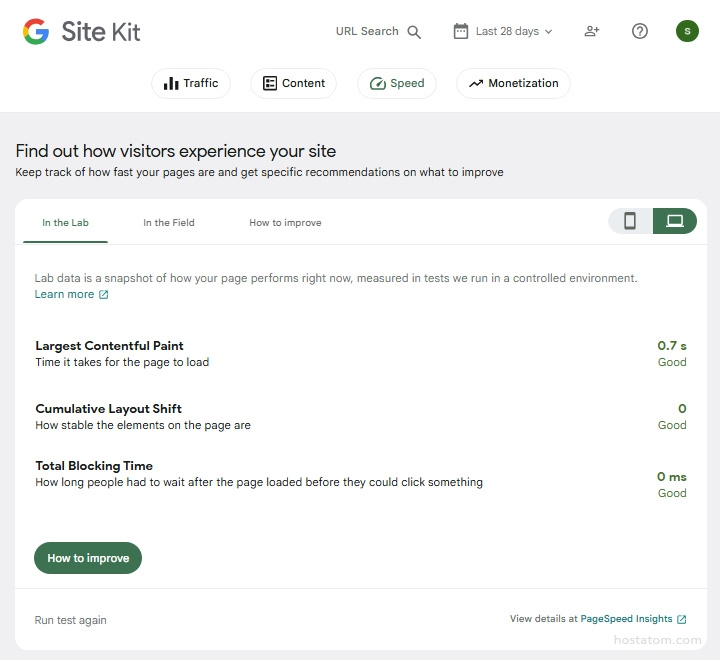Screen dimensions: 720x660
Task: Jump to the Content section
Action: pyautogui.click(x=294, y=83)
